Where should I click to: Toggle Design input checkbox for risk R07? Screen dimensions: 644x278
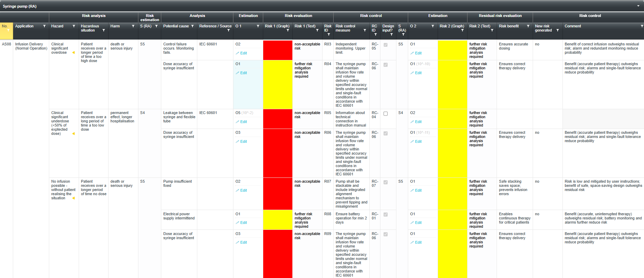(x=386, y=182)
